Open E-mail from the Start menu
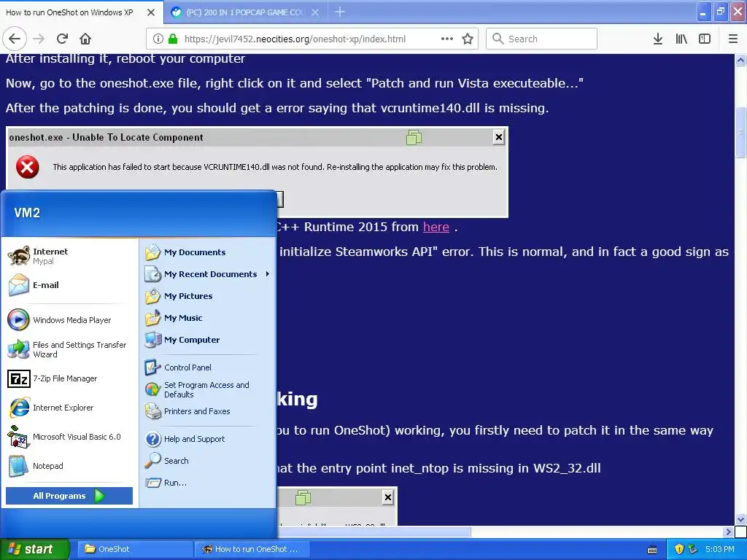The height and width of the screenshot is (560, 747). [69, 285]
